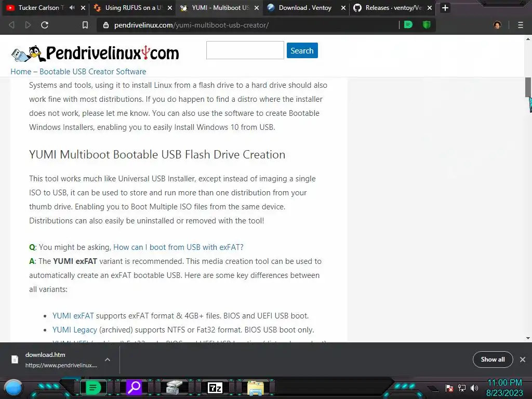Click the scrollbar down arrow
This screenshot has width=532, height=399.
click(x=528, y=338)
